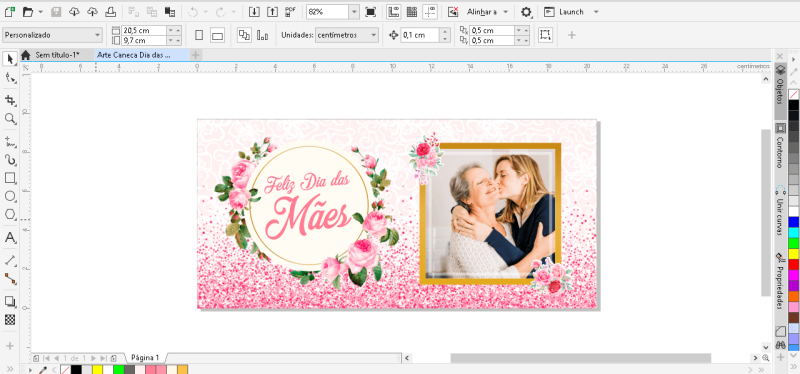Click the export icon in the toolbar
This screenshot has width=800, height=374.
point(272,11)
